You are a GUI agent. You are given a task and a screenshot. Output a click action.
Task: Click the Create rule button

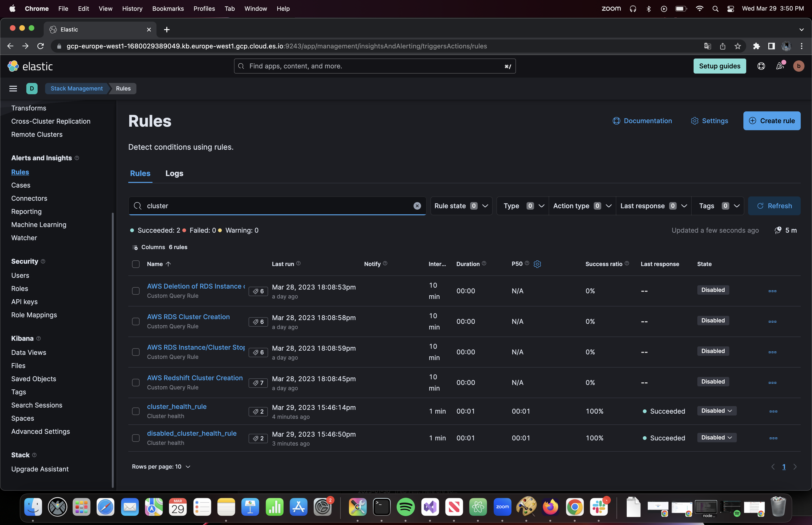pyautogui.click(x=771, y=121)
